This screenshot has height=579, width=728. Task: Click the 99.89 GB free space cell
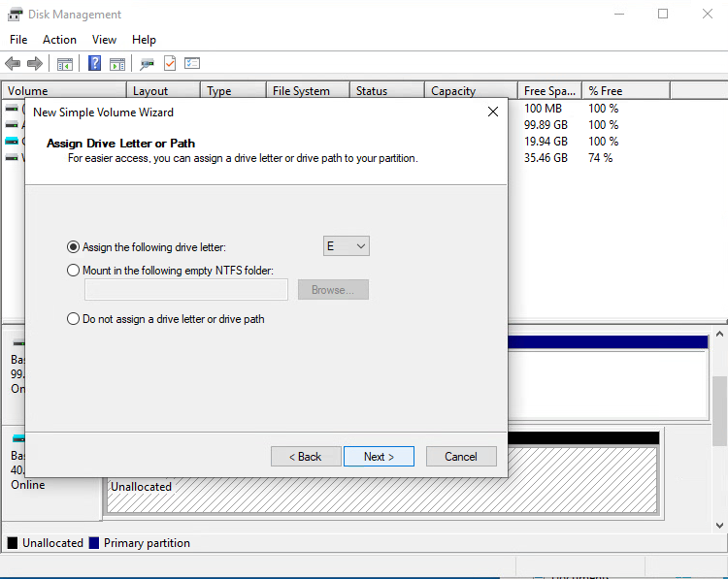(546, 125)
